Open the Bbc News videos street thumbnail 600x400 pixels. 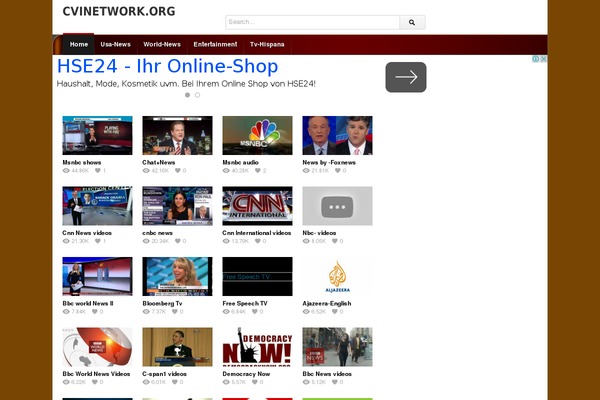pyautogui.click(x=338, y=347)
